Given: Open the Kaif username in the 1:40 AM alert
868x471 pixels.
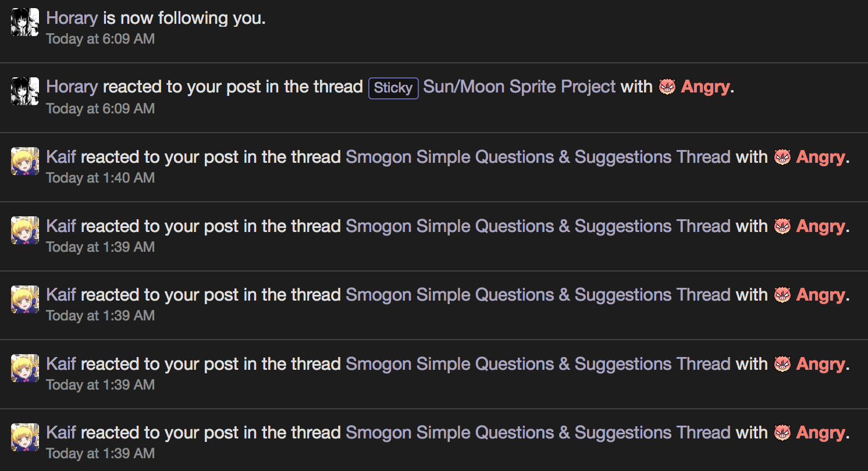Looking at the screenshot, I should (61, 157).
